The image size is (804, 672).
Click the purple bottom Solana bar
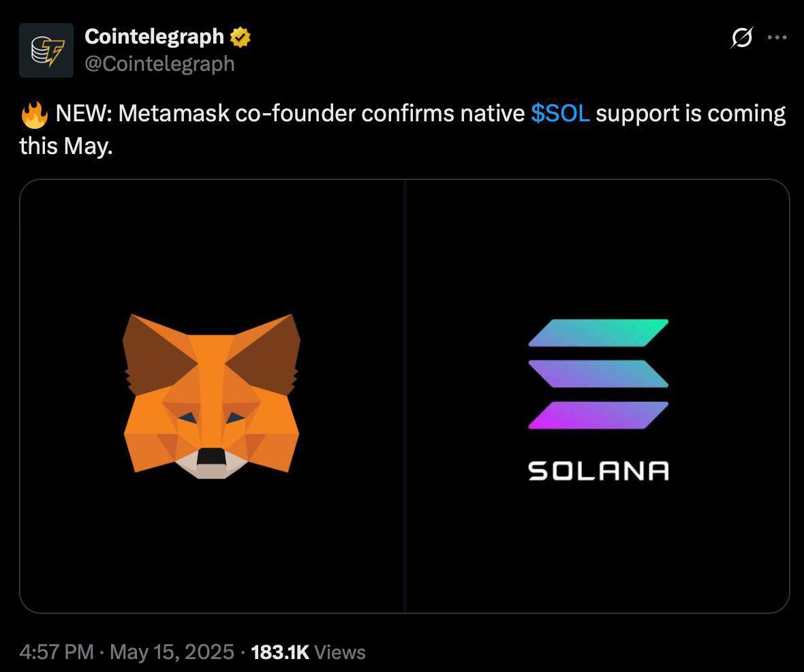coord(598,415)
